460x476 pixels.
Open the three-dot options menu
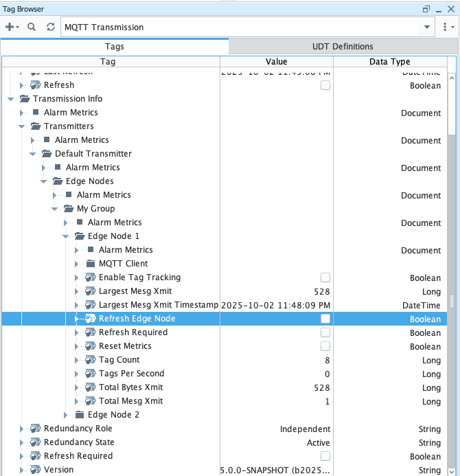click(446, 27)
